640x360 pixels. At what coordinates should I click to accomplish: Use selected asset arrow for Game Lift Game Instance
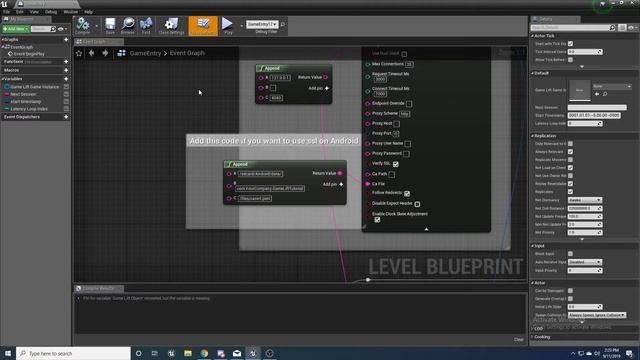point(597,94)
